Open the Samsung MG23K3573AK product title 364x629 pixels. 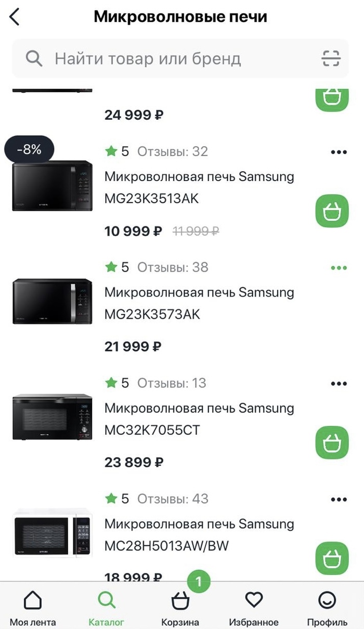click(199, 303)
